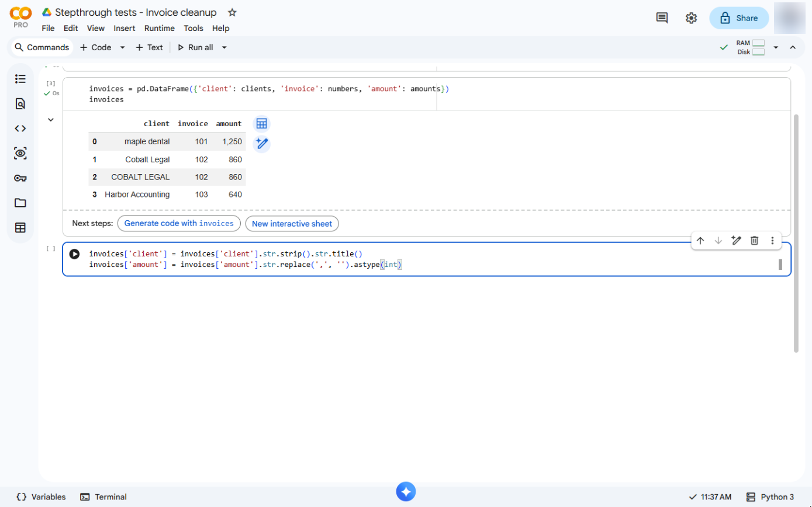Click the 11:37 AM execution status

pos(710,497)
